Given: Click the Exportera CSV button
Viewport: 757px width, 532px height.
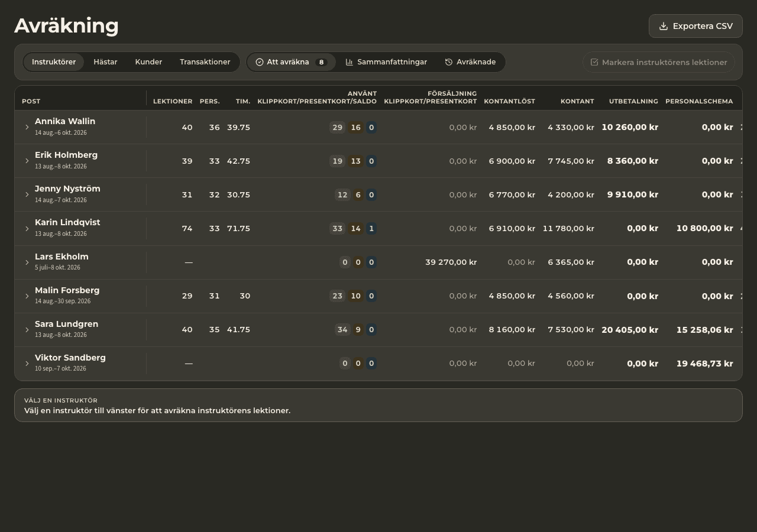Looking at the screenshot, I should [x=695, y=26].
